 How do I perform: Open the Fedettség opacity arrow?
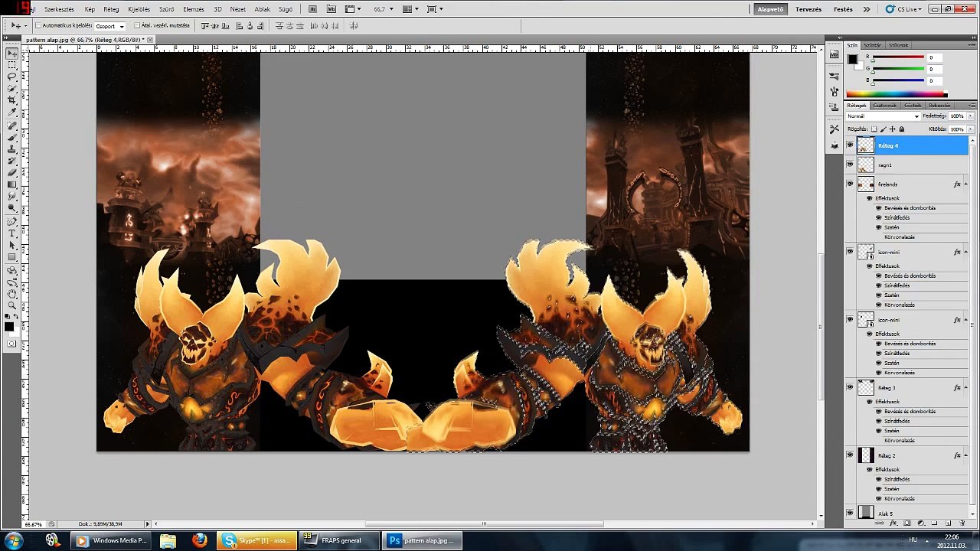click(x=971, y=116)
